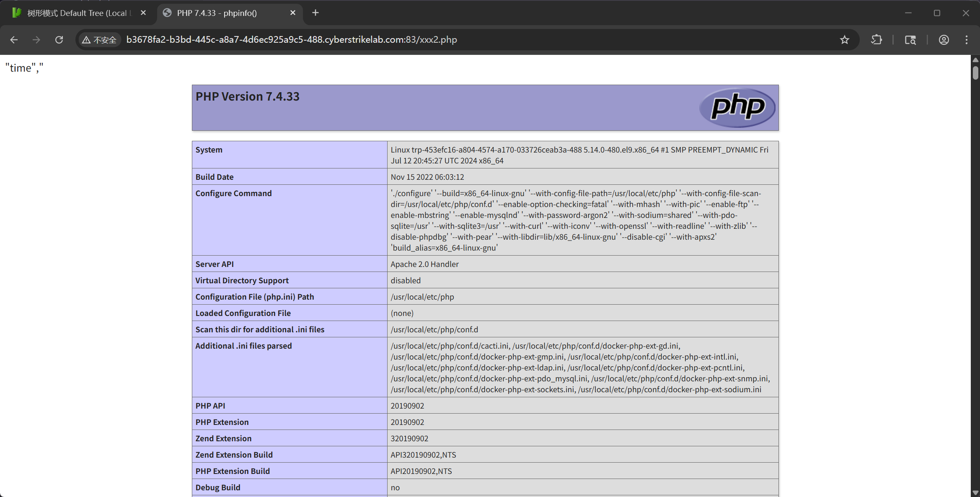
Task: Click the PHP logo image
Action: (737, 108)
